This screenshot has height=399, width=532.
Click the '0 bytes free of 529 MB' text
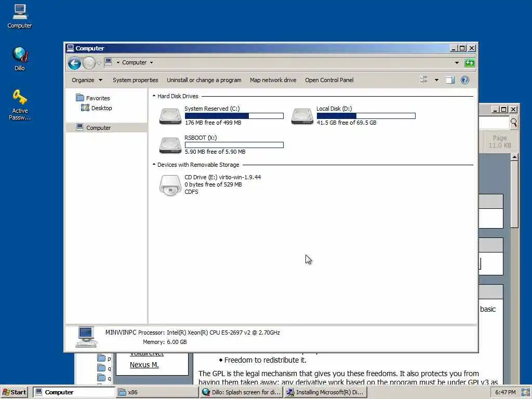(x=213, y=184)
